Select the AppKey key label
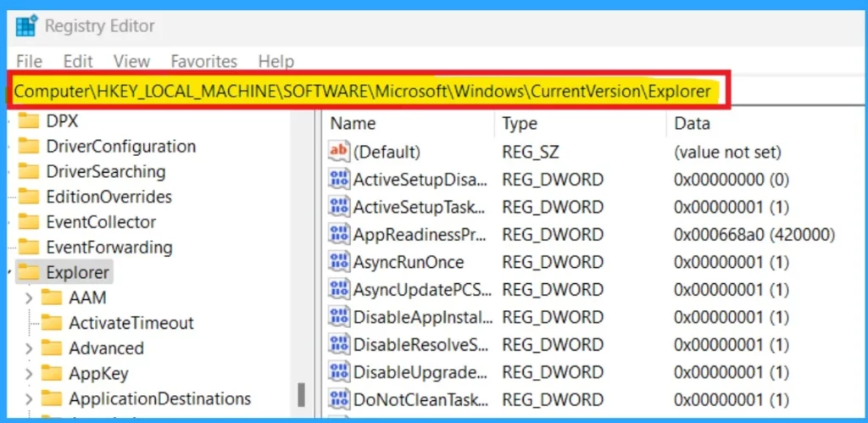The image size is (868, 423). click(98, 375)
